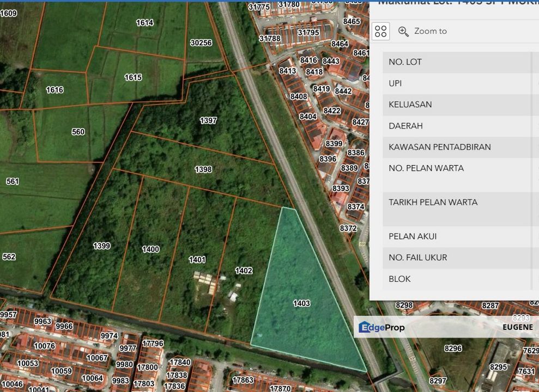Click the four-circle actions icon in the popup
The height and width of the screenshot is (392, 539).
381,31
